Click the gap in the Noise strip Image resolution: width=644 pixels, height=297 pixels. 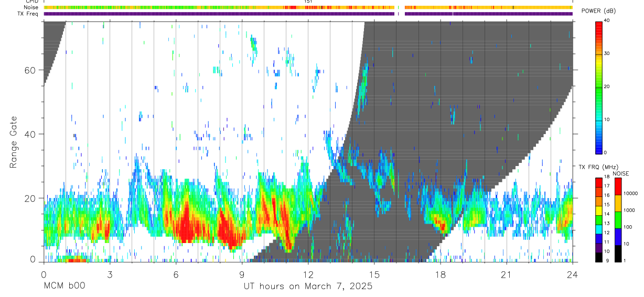pos(400,7)
